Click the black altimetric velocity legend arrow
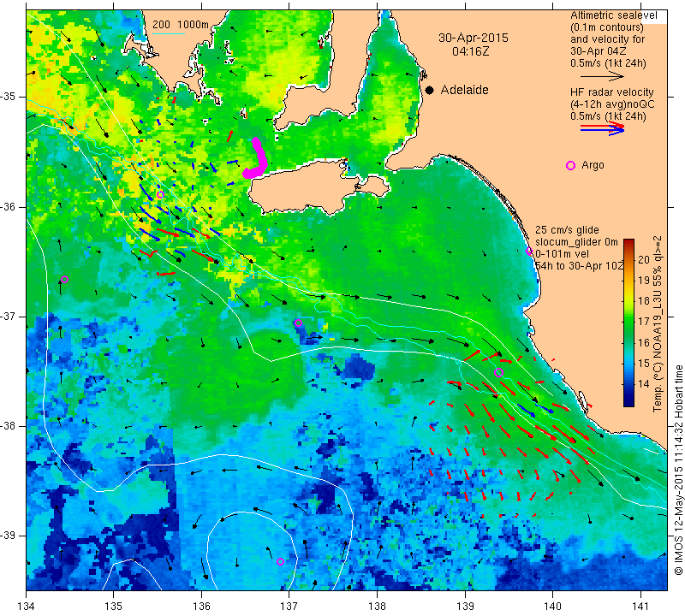The width and height of the screenshot is (685, 616). click(x=602, y=76)
